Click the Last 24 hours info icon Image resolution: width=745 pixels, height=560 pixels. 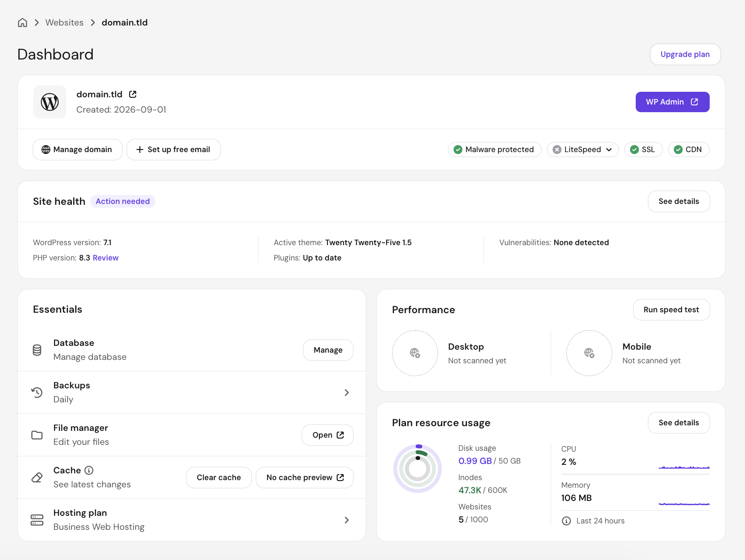566,521
